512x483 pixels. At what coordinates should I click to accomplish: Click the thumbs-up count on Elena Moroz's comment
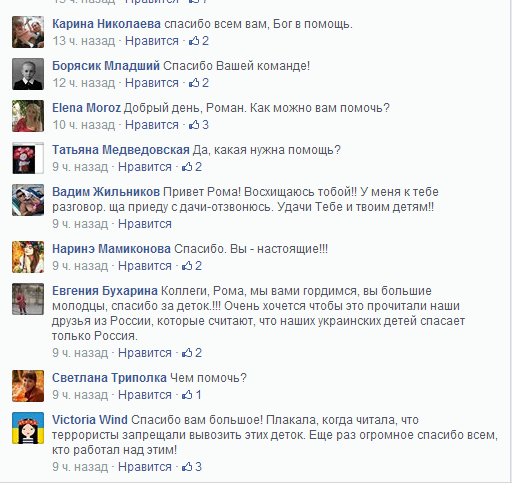pyautogui.click(x=199, y=125)
